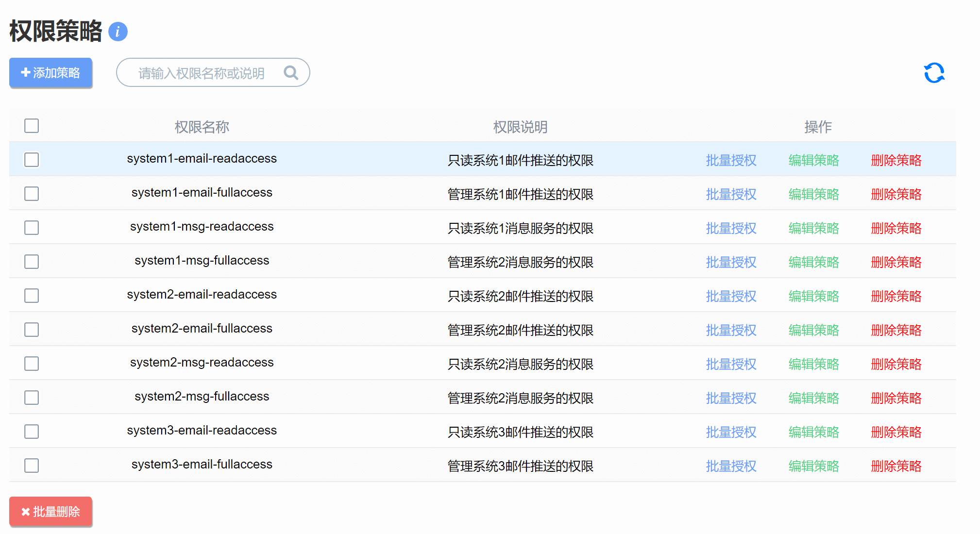Screen dimensions: 980x534
Task: Click 删除策略 for system1-email-fullaccess
Action: click(896, 194)
